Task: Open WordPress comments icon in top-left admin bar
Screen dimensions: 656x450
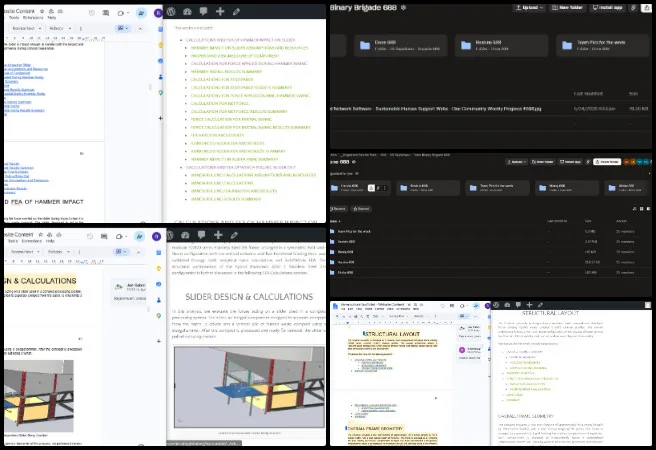Action: [x=203, y=12]
